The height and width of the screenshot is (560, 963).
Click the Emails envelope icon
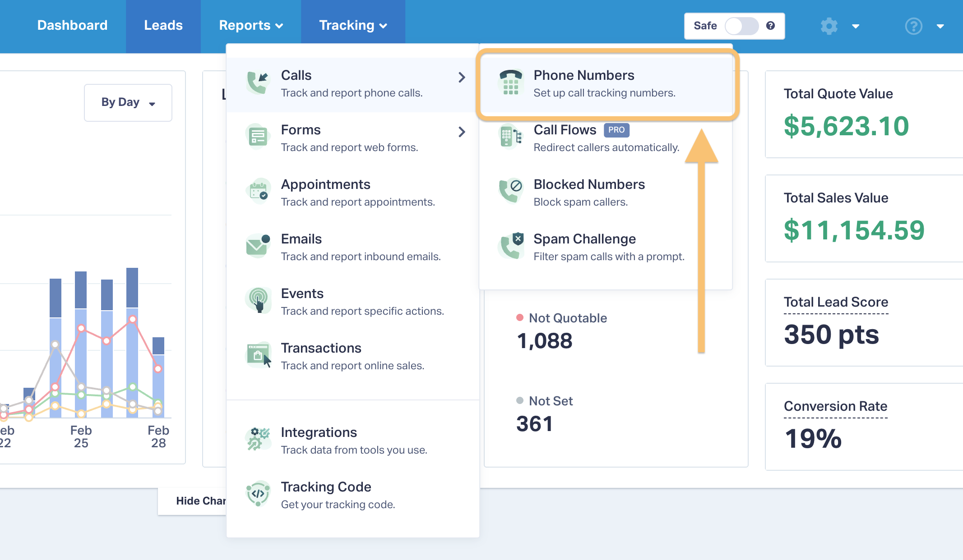(x=258, y=246)
